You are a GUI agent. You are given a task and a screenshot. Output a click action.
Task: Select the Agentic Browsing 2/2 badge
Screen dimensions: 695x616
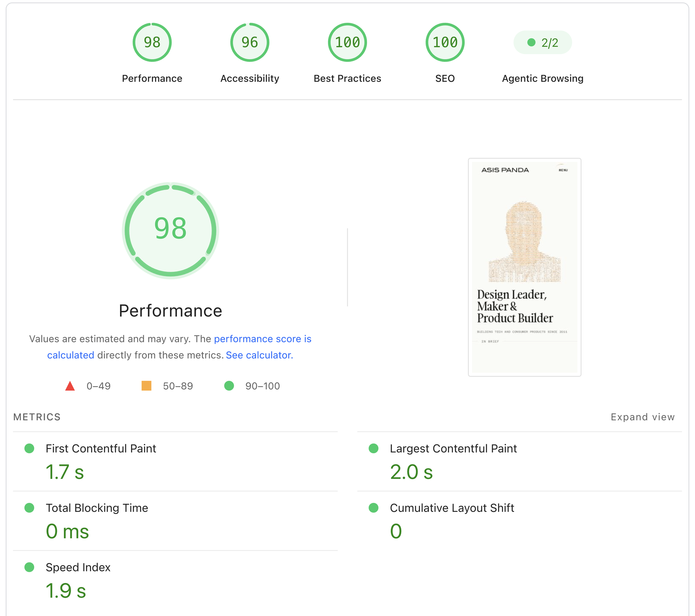tap(543, 42)
